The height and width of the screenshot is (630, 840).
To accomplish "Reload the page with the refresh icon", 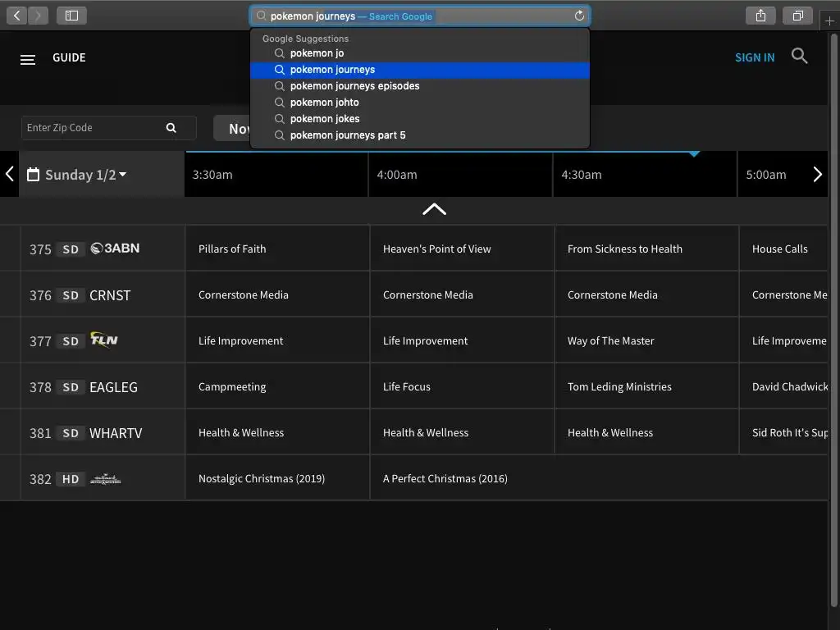I will pos(579,16).
